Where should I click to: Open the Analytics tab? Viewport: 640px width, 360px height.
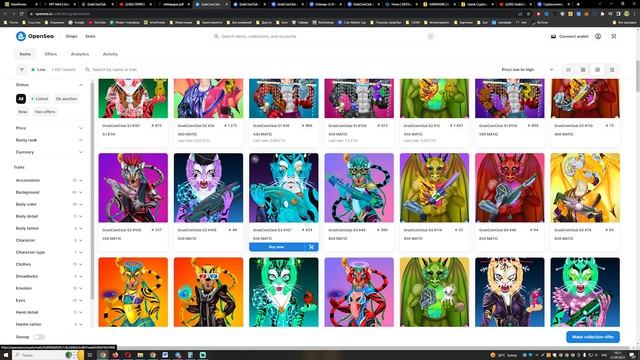[80, 54]
